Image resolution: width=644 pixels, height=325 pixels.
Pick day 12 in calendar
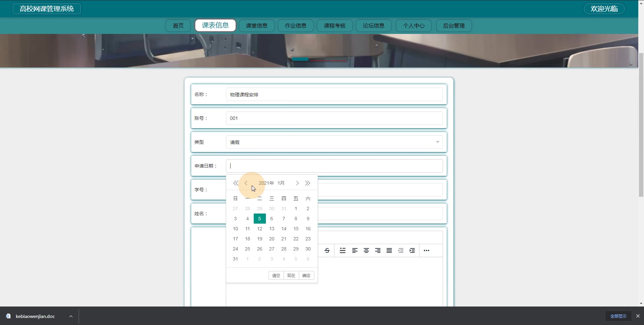pos(259,229)
